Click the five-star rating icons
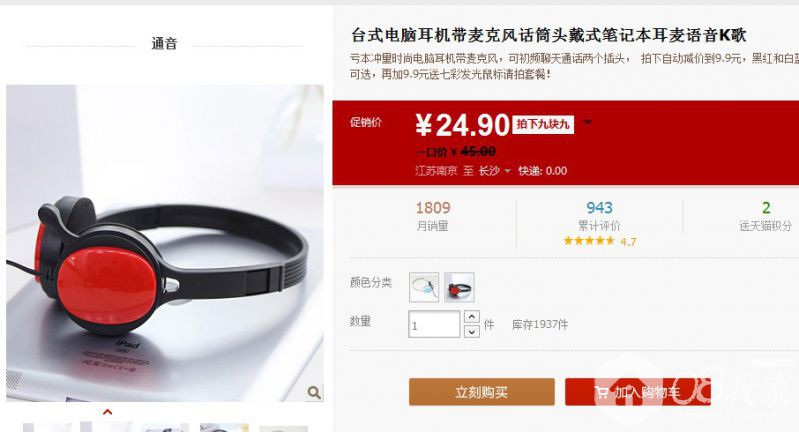This screenshot has width=799, height=432. tap(589, 241)
